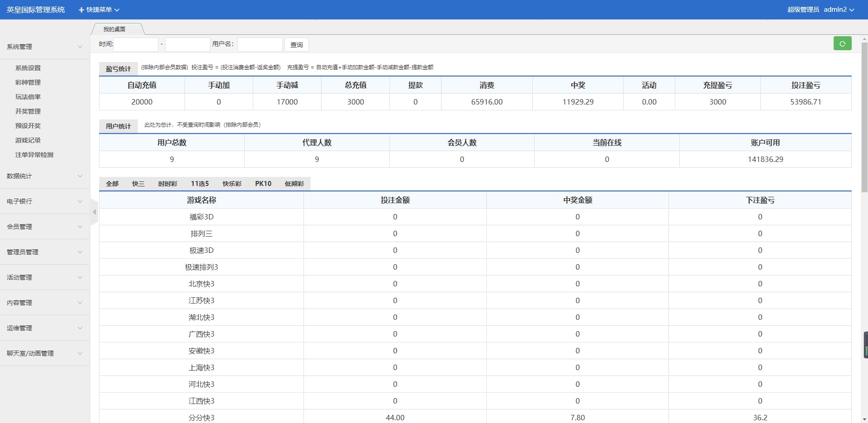Switch to the PK10 game tab
Viewport: 868px width, 423px height.
pyautogui.click(x=263, y=184)
